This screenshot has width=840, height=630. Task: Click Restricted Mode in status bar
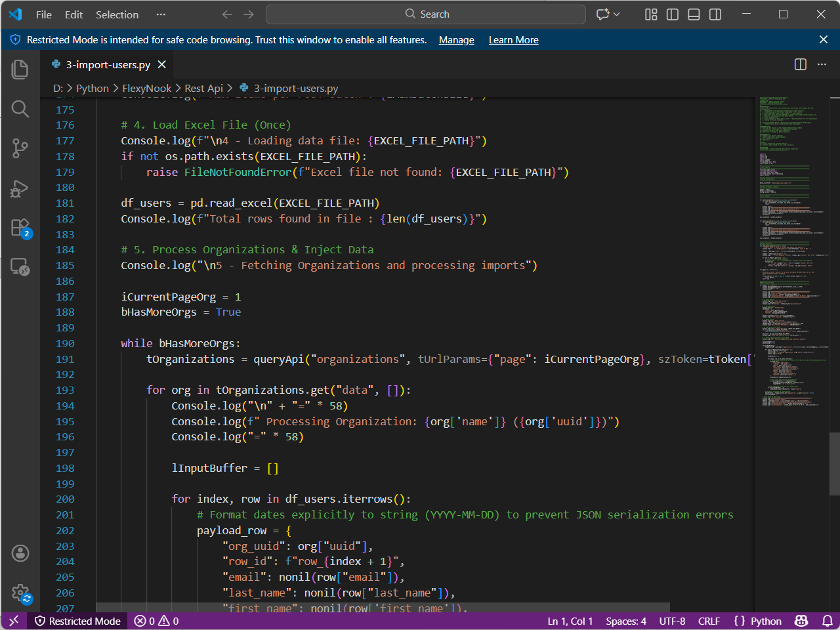(78, 621)
